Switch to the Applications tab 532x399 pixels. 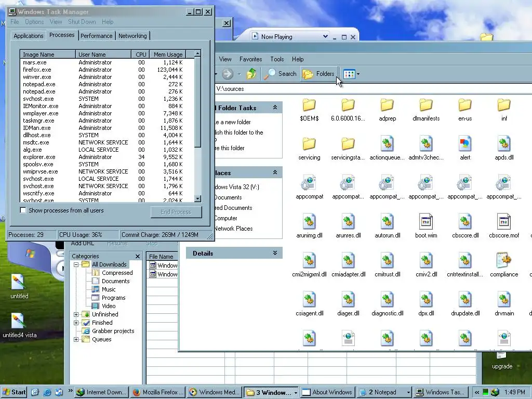(x=28, y=36)
